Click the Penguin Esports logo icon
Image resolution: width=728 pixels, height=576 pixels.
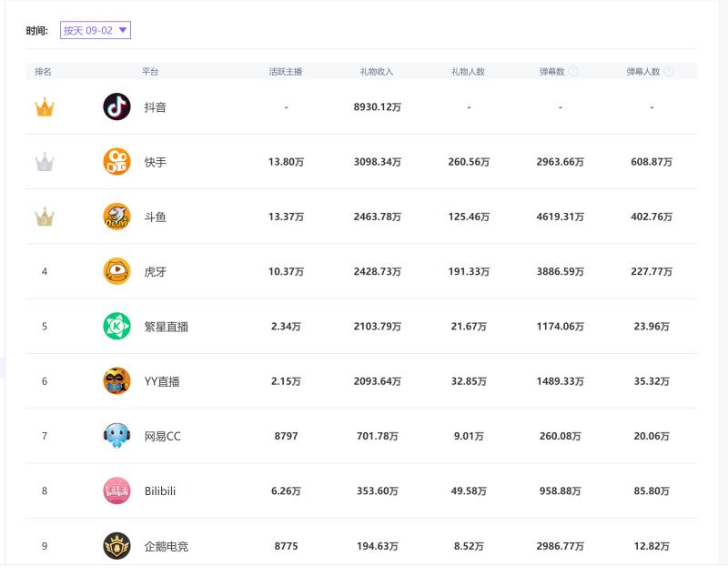pos(116,546)
